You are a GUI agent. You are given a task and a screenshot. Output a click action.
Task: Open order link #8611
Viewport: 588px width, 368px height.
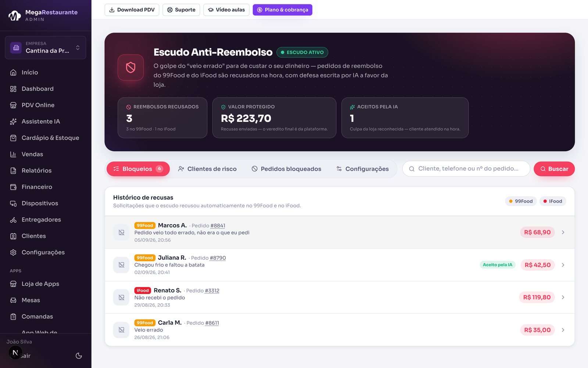pyautogui.click(x=212, y=323)
